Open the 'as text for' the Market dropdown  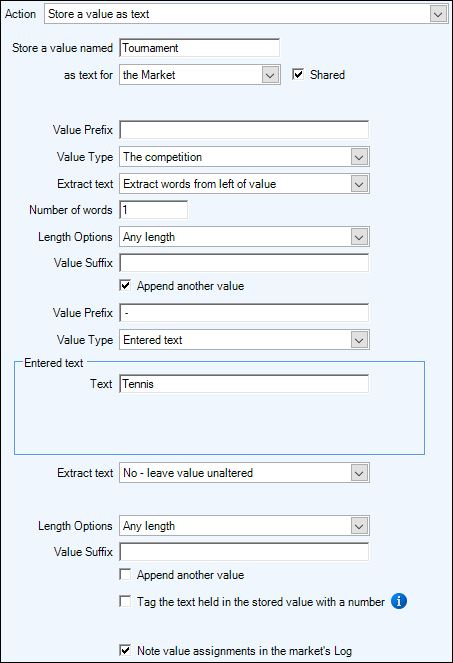click(x=200, y=75)
